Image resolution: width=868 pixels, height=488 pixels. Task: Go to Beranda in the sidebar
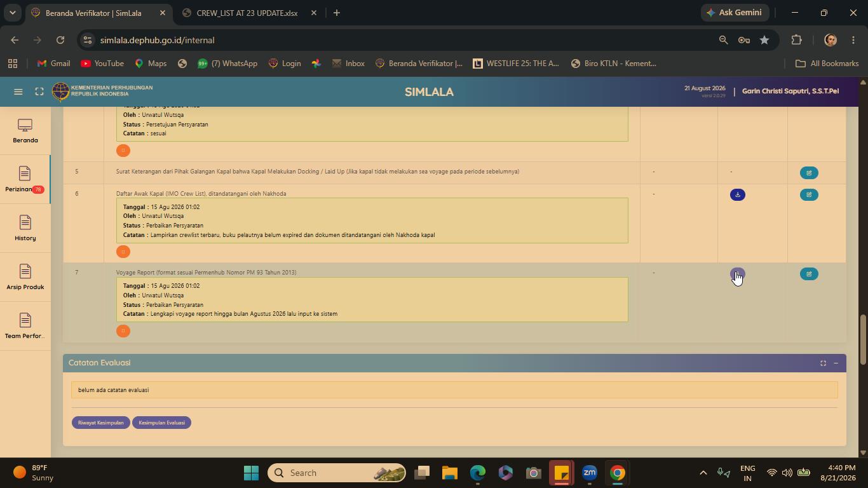(25, 131)
